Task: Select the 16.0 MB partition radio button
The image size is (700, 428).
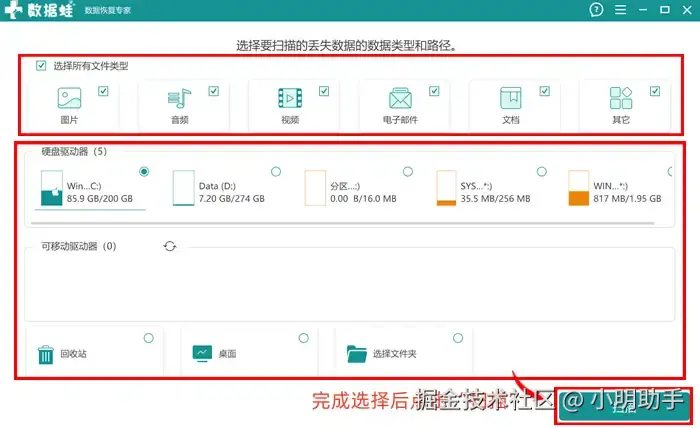Action: [408, 171]
